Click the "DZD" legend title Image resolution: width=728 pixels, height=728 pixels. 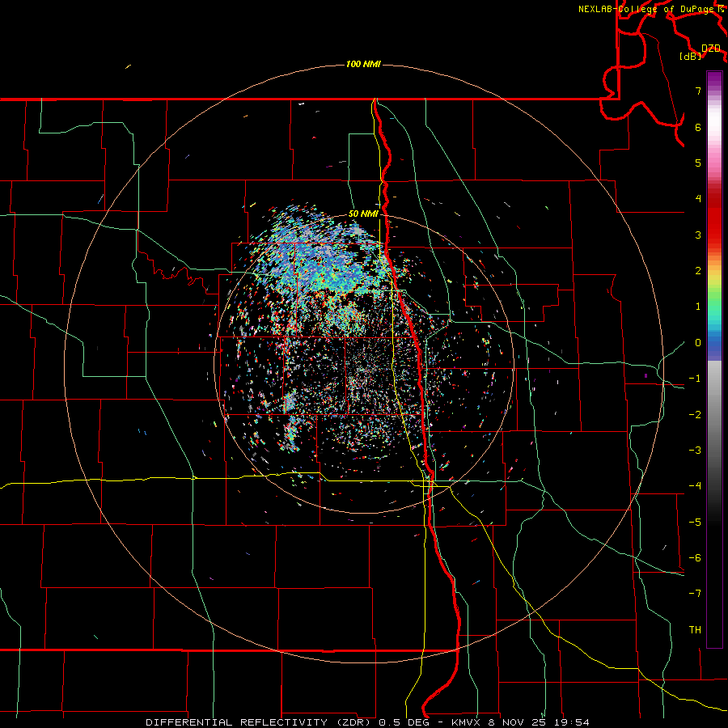click(x=711, y=49)
